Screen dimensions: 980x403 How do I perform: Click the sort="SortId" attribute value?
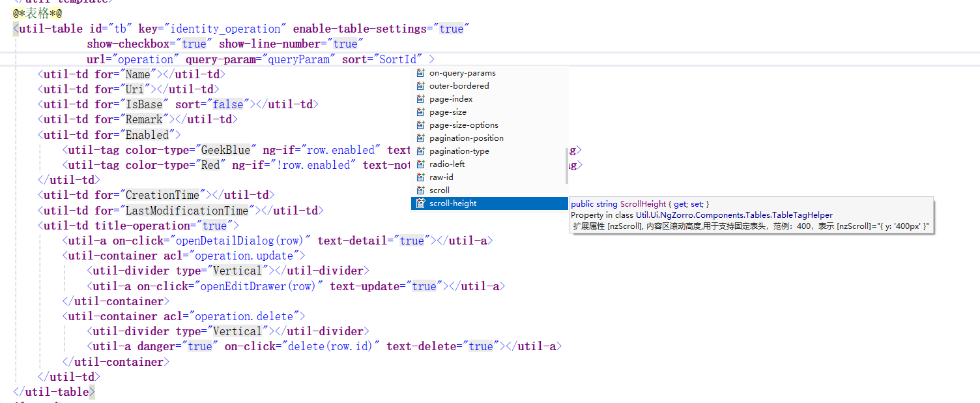(399, 59)
